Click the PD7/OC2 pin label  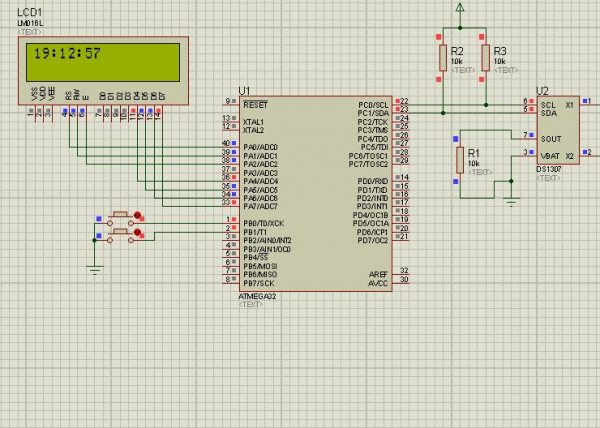373,241
